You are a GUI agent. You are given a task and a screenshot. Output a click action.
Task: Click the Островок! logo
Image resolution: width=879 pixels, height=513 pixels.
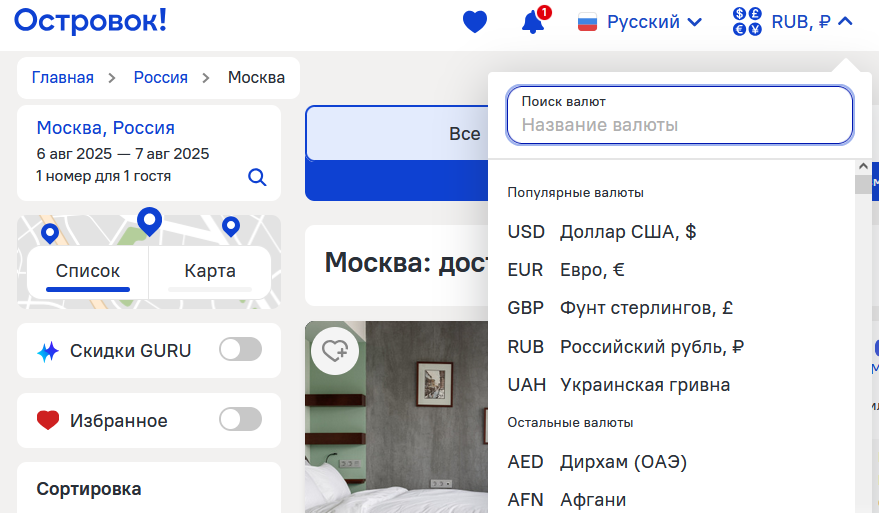click(x=90, y=21)
